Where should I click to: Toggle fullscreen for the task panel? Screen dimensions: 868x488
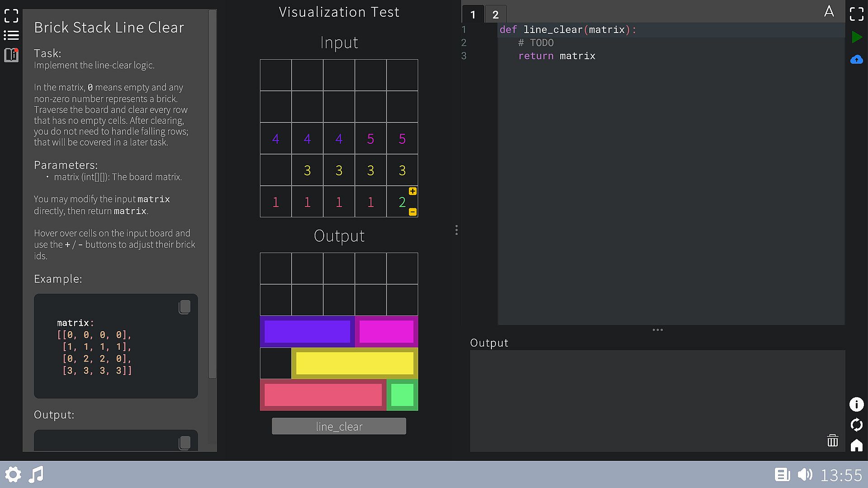[11, 16]
